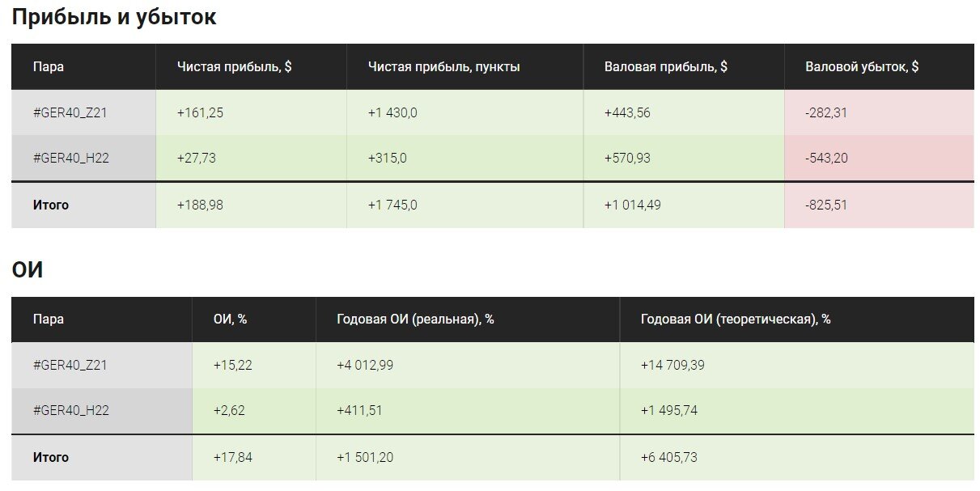
Task: Click the +1 014,49 total gross profit
Action: click(x=633, y=205)
